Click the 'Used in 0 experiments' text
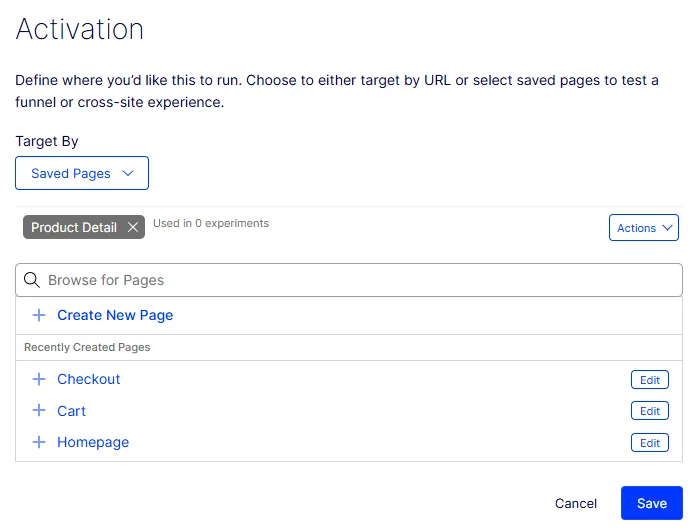 click(x=211, y=223)
